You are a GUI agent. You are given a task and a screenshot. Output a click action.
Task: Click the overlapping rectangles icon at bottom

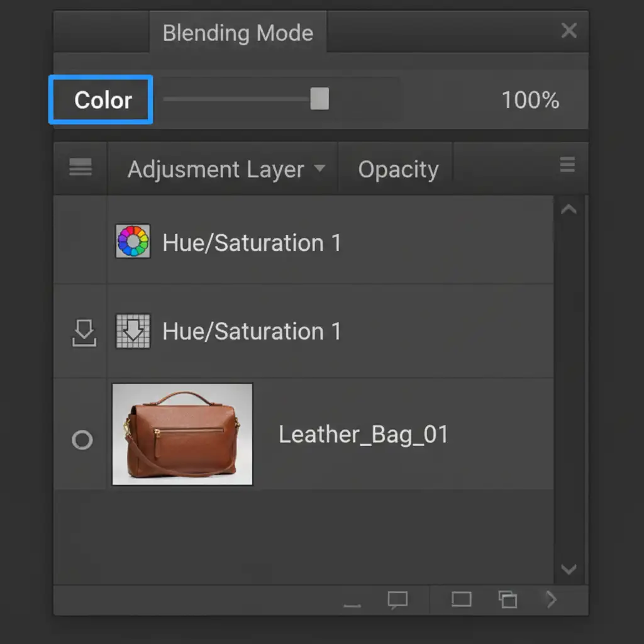click(x=508, y=599)
